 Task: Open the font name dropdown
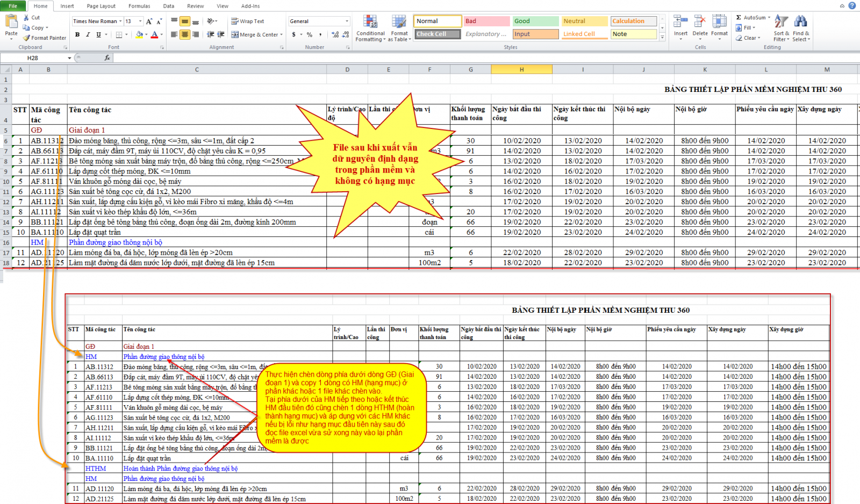(120, 21)
